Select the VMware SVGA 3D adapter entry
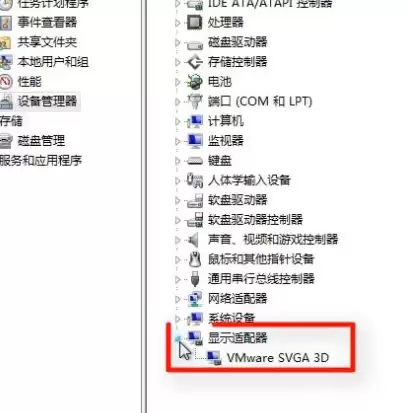Viewport: 407px width, 413px height. tap(278, 358)
